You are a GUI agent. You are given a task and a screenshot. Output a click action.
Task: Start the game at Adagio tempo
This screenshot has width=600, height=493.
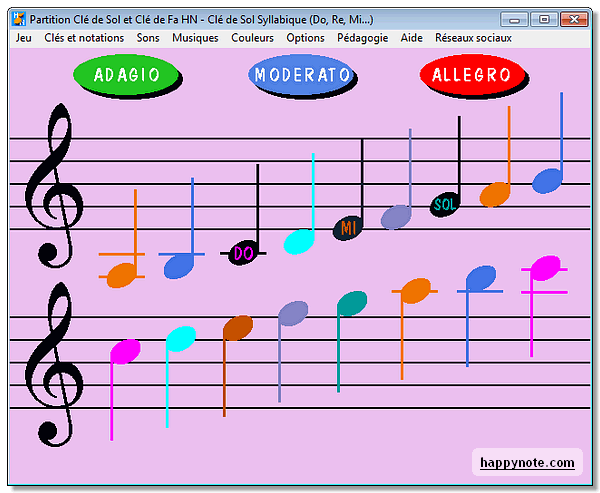point(126,75)
